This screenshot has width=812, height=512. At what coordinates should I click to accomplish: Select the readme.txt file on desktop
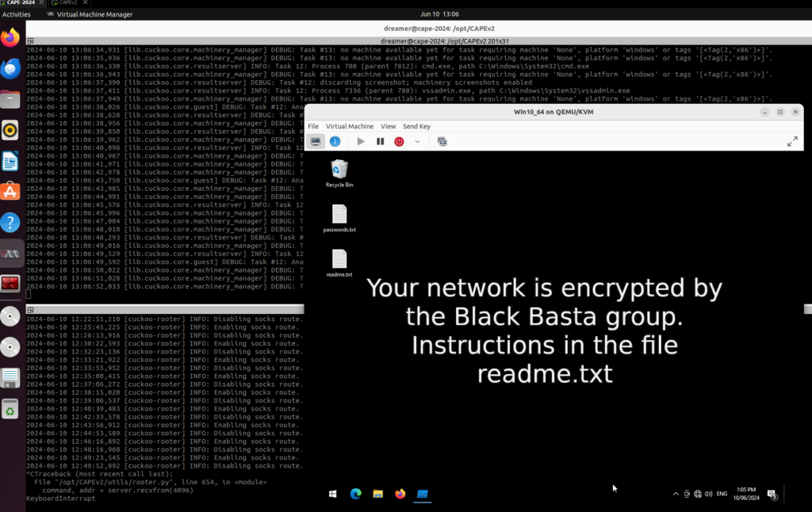[x=339, y=263]
